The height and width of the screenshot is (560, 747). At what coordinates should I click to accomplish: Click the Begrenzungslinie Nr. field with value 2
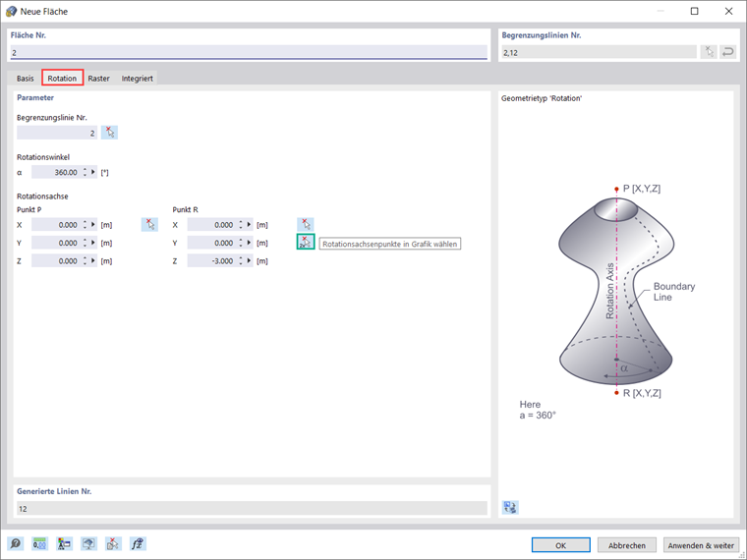tap(57, 133)
